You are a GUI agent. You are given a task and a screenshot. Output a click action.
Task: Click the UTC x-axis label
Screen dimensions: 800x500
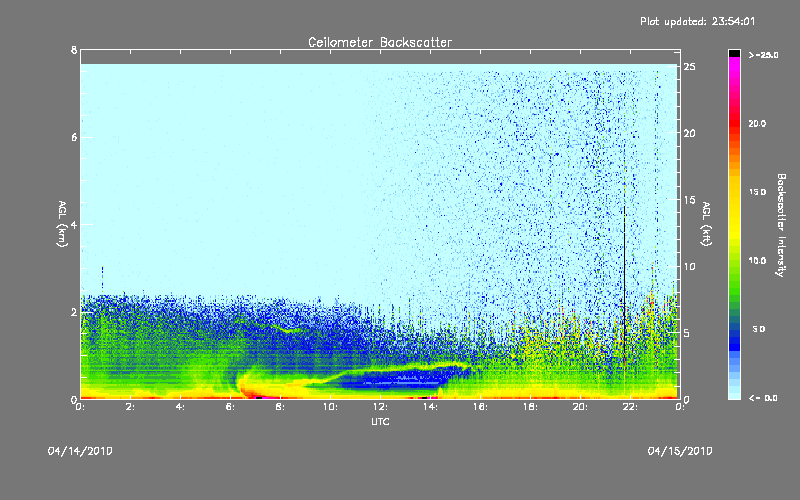pos(380,421)
